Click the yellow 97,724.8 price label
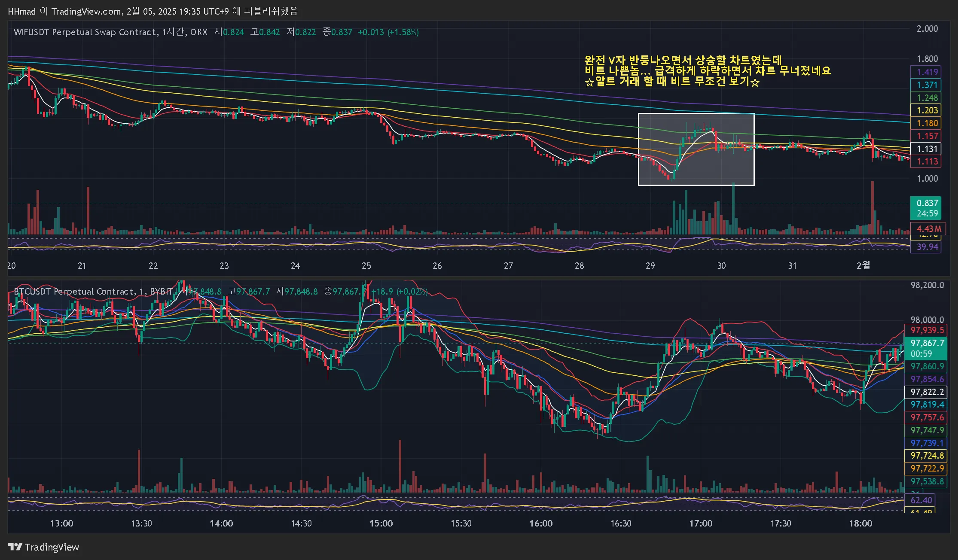The height and width of the screenshot is (560, 958). point(927,456)
